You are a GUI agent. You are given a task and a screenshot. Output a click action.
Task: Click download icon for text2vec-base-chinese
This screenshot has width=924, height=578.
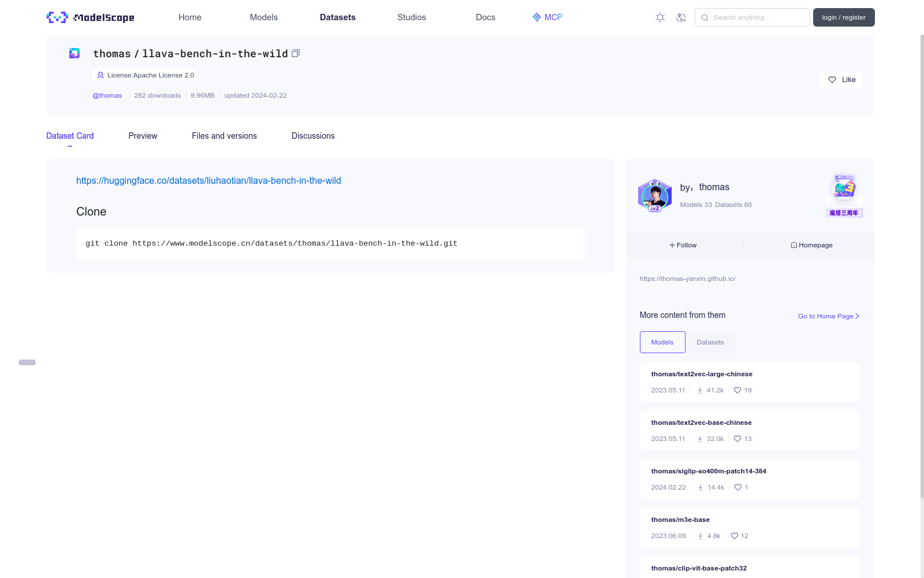point(700,439)
